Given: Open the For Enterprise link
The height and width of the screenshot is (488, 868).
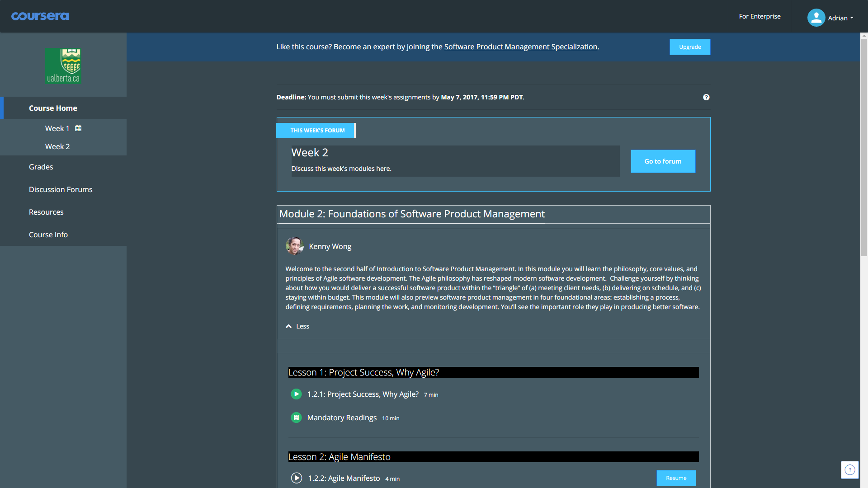Looking at the screenshot, I should (x=759, y=16).
